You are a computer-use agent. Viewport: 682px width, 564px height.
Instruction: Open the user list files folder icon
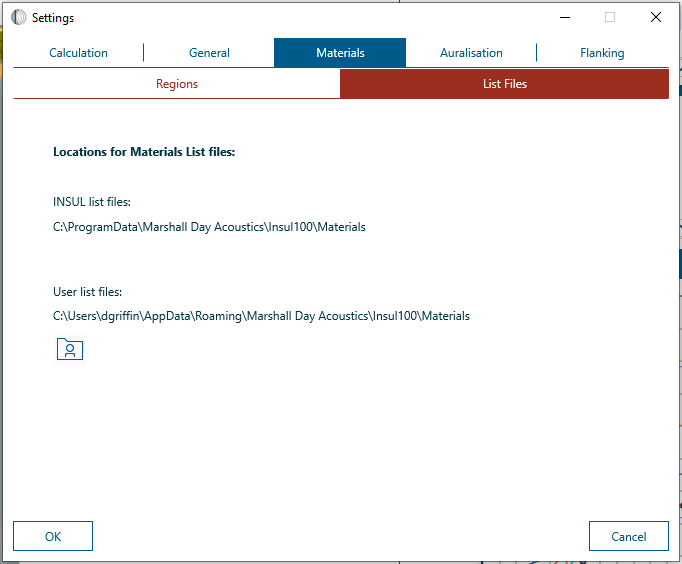coord(70,349)
